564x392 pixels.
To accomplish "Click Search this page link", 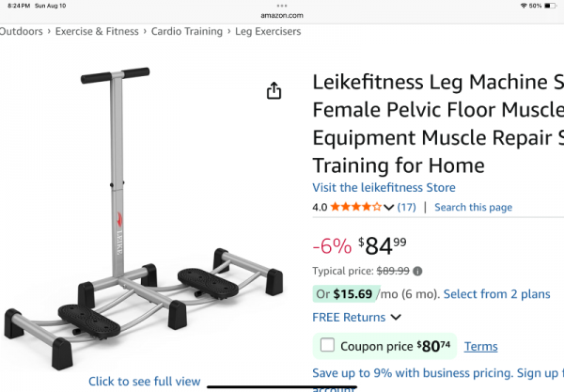I will point(473,207).
